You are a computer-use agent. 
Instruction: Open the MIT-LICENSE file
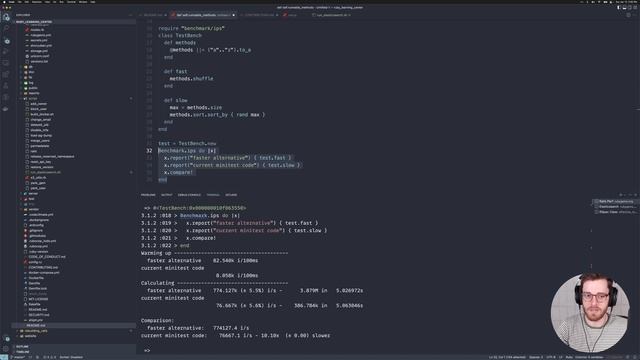(x=38, y=299)
